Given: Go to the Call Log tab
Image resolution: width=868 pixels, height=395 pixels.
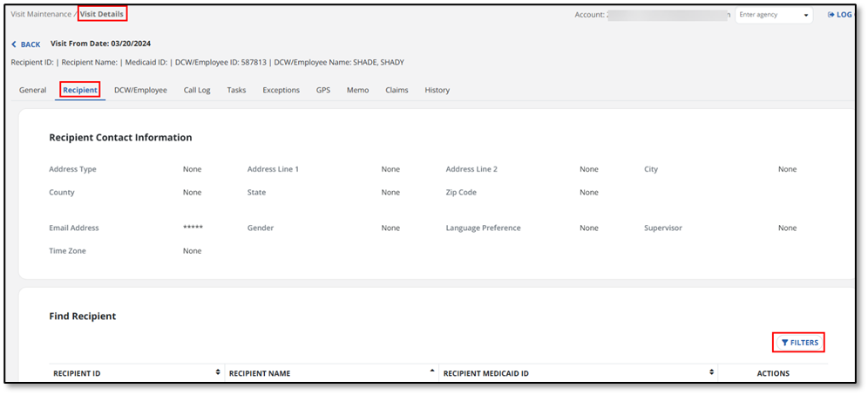Looking at the screenshot, I should [x=197, y=90].
